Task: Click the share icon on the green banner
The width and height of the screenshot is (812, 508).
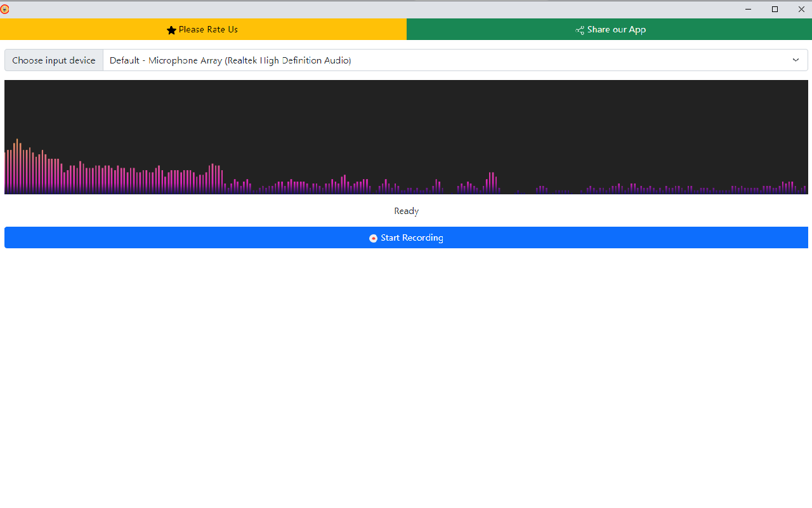Action: pyautogui.click(x=579, y=29)
